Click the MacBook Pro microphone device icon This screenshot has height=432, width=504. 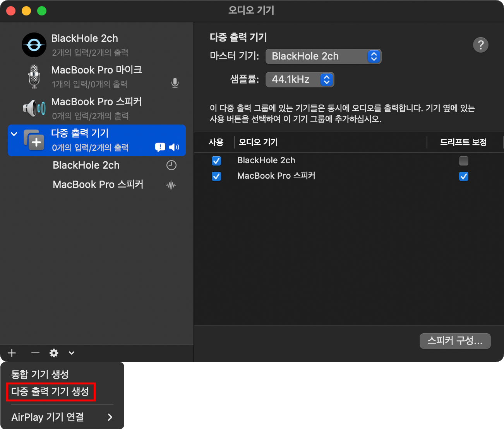point(34,77)
